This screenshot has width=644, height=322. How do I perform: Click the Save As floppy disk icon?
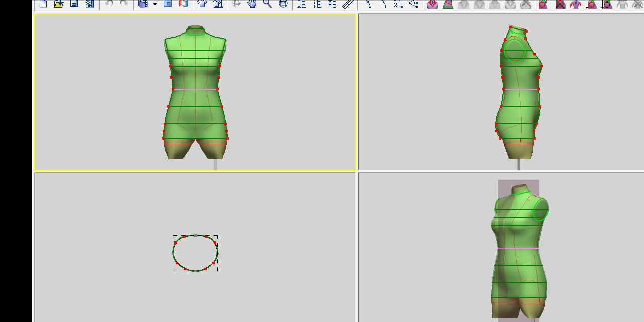[89, 4]
